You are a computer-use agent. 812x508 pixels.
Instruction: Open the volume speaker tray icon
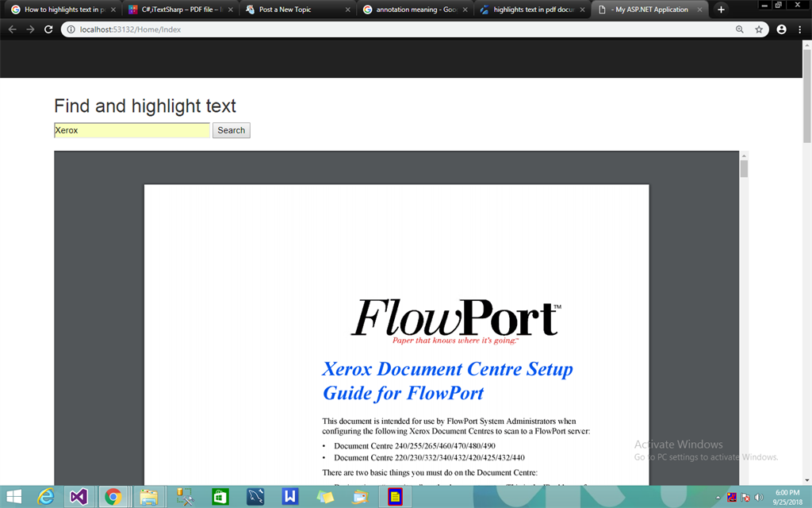[759, 498]
